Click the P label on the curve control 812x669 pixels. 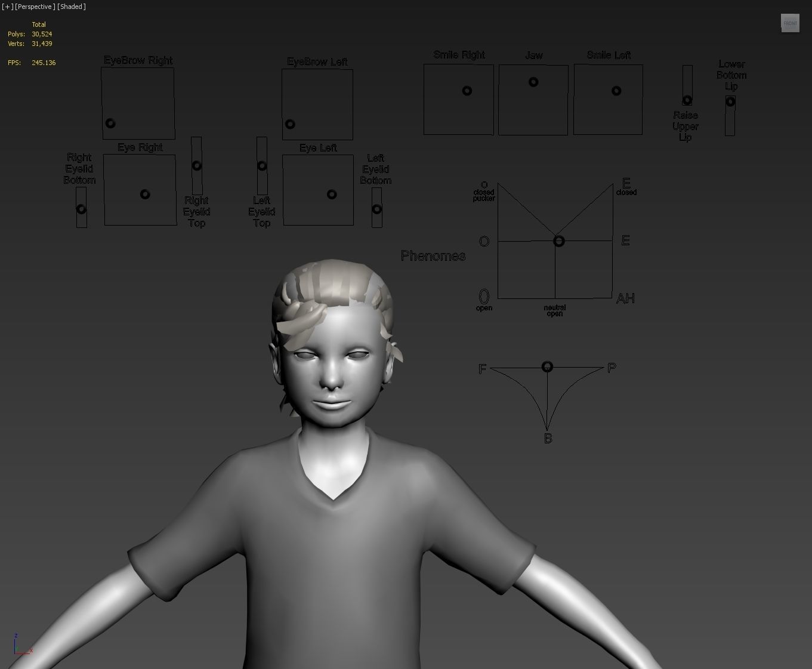coord(612,368)
